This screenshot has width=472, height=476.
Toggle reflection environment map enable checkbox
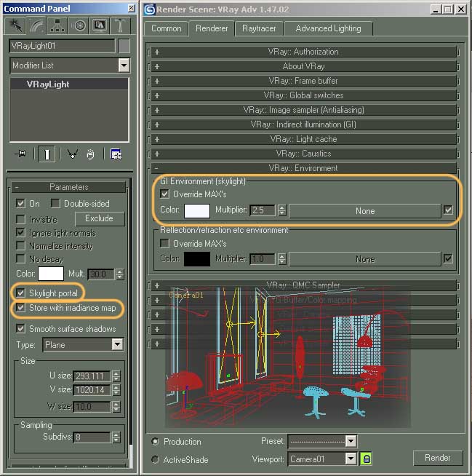point(448,258)
